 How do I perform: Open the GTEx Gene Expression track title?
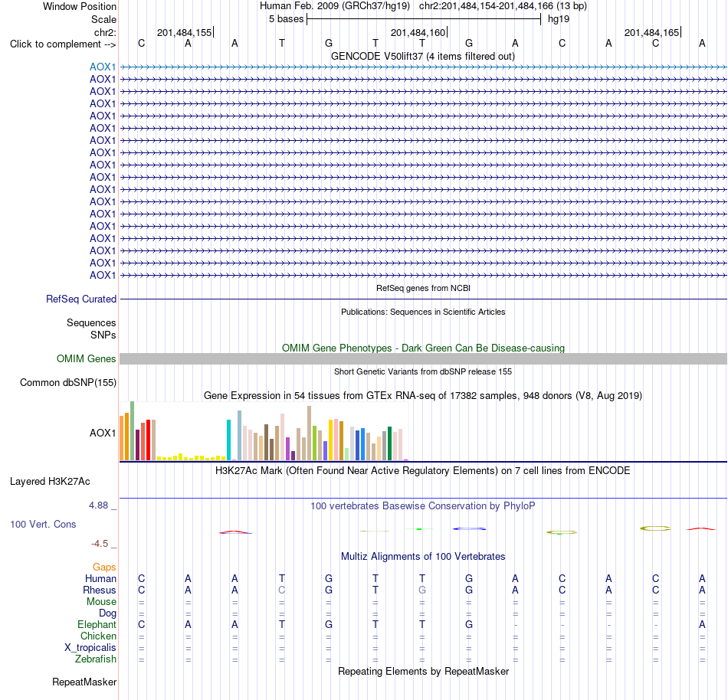click(x=423, y=396)
